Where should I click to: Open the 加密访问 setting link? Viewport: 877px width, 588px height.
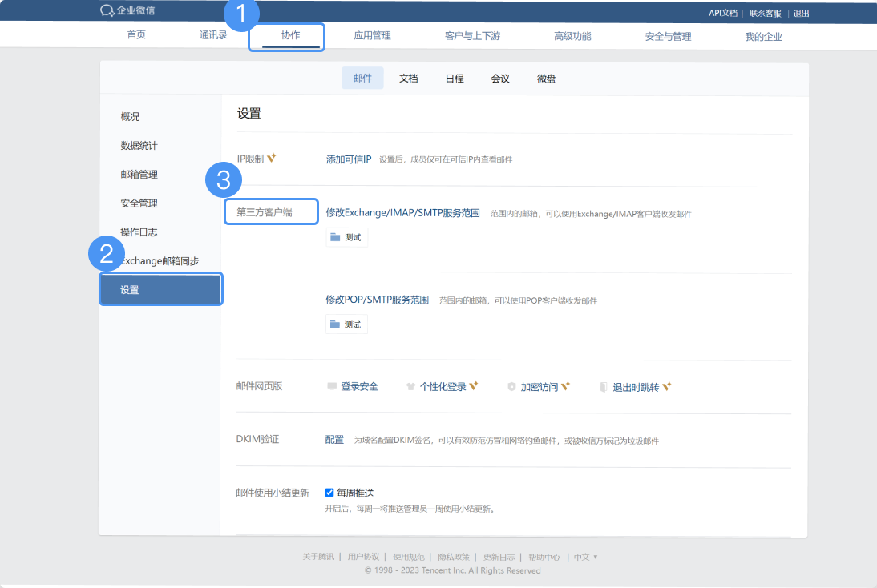[540, 387]
